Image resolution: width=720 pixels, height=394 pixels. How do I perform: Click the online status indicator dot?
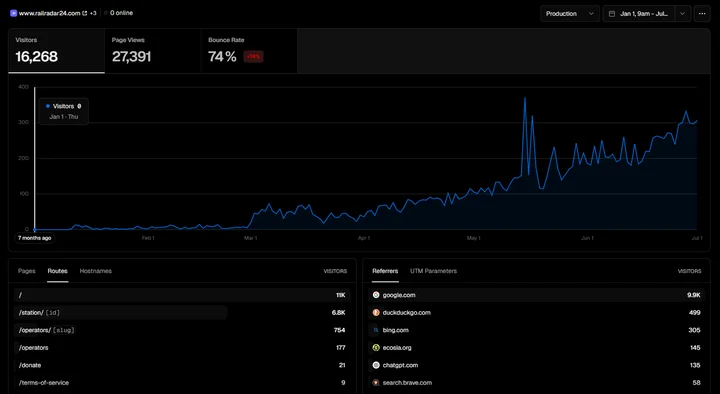(106, 13)
